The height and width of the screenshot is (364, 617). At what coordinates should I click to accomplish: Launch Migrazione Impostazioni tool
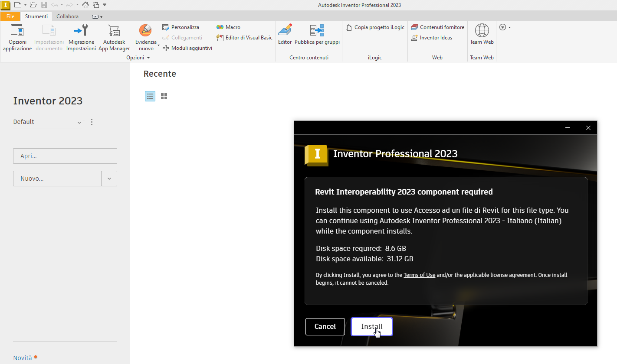[x=81, y=38]
